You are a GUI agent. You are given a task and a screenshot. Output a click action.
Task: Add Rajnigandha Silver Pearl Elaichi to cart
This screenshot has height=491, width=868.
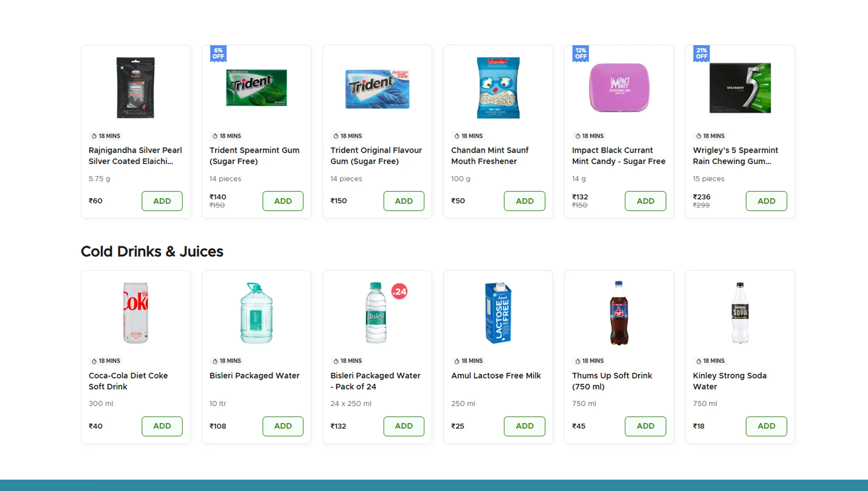click(x=162, y=201)
